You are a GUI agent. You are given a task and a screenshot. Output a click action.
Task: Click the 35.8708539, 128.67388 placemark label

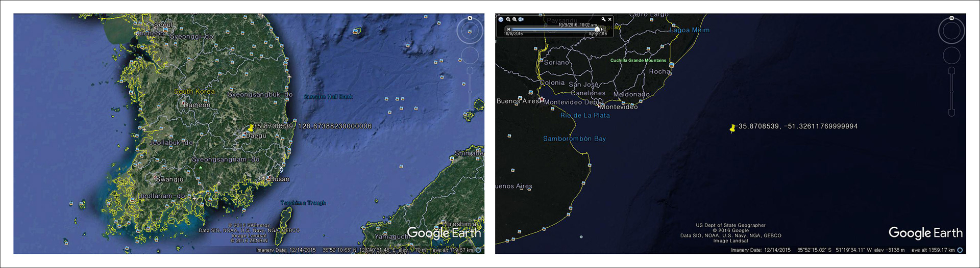[x=313, y=126]
